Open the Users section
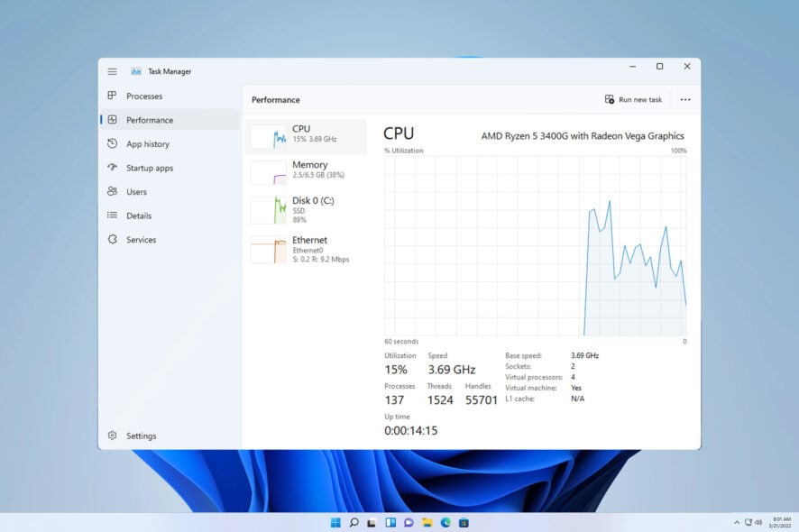Image resolution: width=799 pixels, height=532 pixels. coord(136,191)
